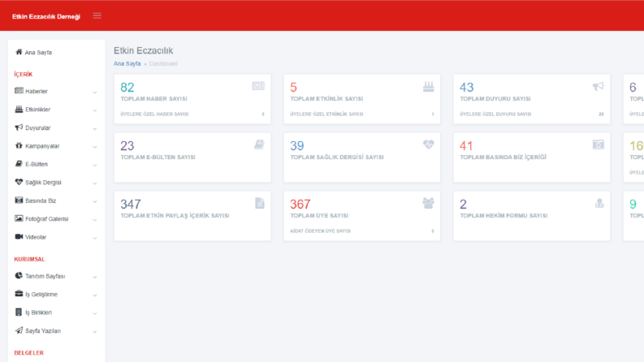Expand the E-Bülten chevron

[95, 166]
